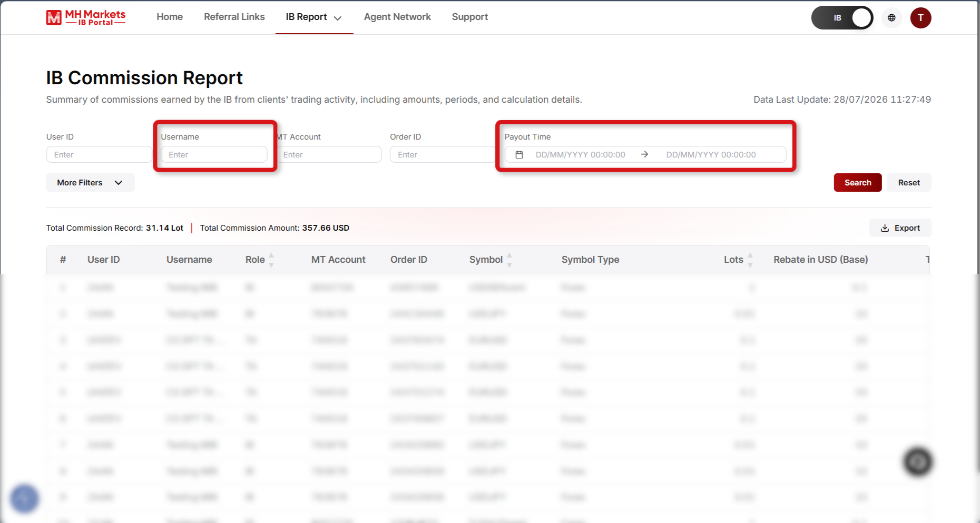The width and height of the screenshot is (980, 523).
Task: Open the language globe icon
Action: 891,18
